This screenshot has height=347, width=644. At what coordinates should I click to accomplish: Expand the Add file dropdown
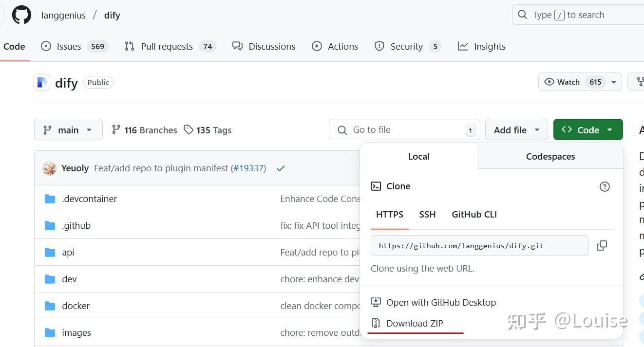pos(516,130)
